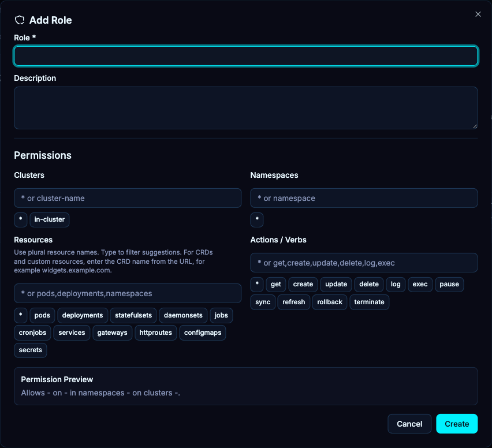Screen dimensions: 492x448
Task: Click the 'Permission Preview' title
Action: 57,380
